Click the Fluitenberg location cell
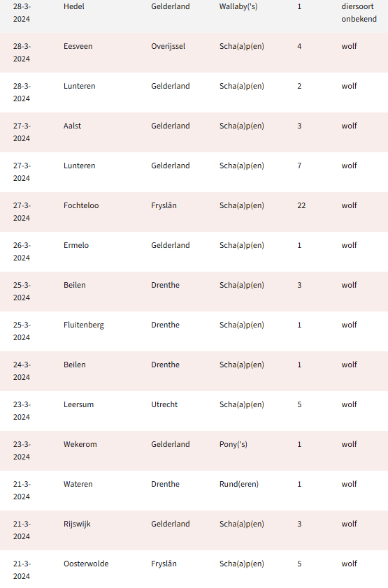388x588 pixels. point(84,325)
